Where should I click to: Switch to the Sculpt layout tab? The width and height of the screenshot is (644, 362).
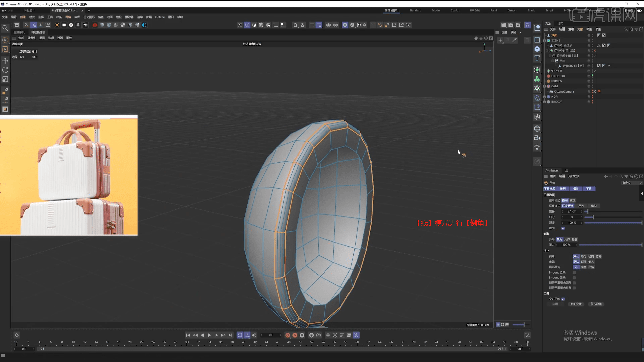tap(455, 10)
